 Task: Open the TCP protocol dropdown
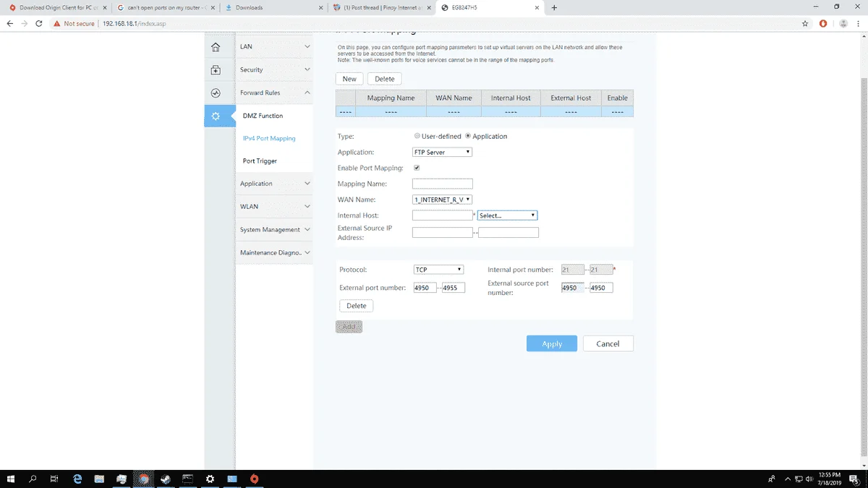(x=438, y=270)
